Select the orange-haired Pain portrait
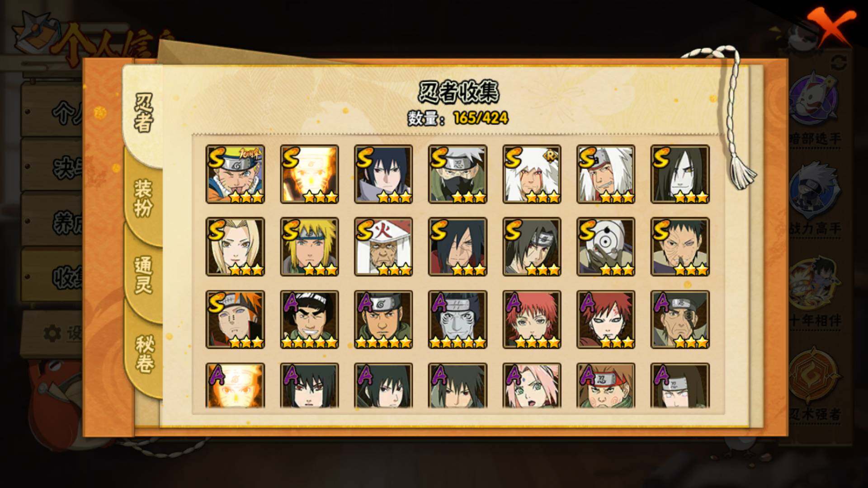The image size is (868, 488). [x=235, y=319]
